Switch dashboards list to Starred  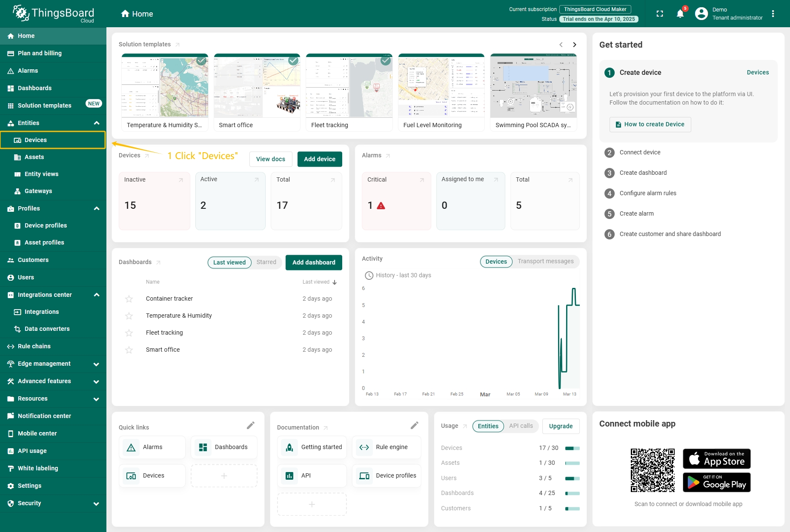266,262
